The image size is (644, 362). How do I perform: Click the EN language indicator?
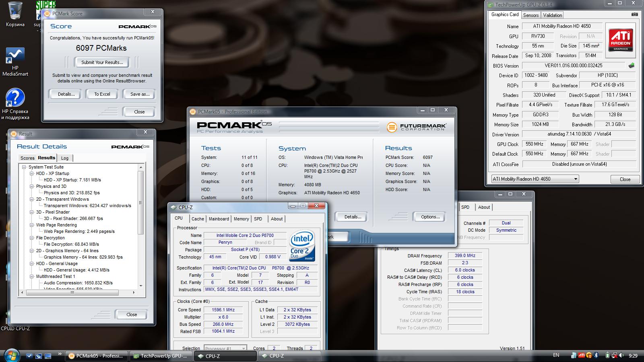556,355
